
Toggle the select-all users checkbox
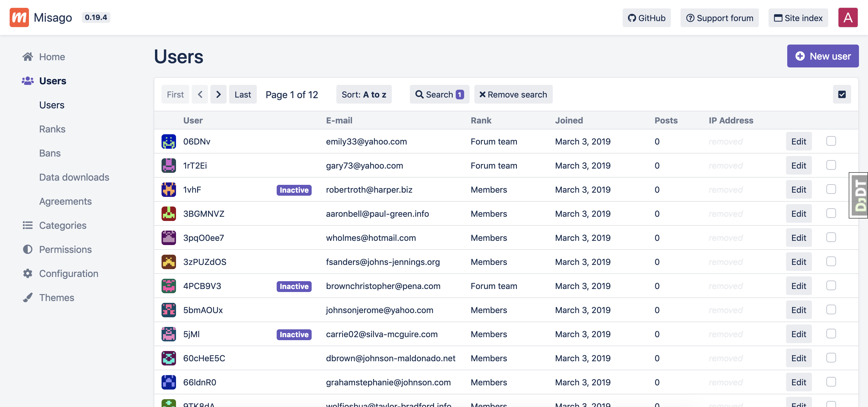pos(841,95)
